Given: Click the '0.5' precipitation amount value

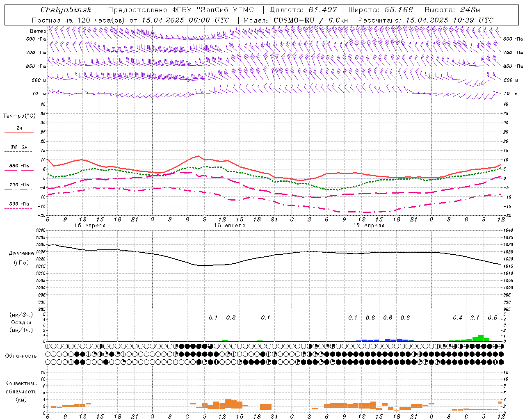Looking at the screenshot, I should coord(492,318).
